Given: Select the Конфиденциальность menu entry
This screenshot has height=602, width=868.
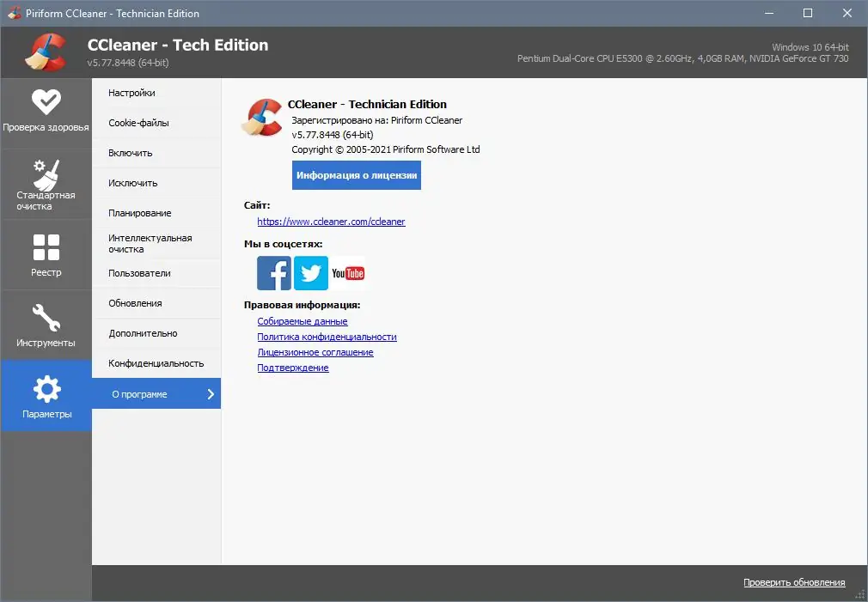Looking at the screenshot, I should 155,363.
